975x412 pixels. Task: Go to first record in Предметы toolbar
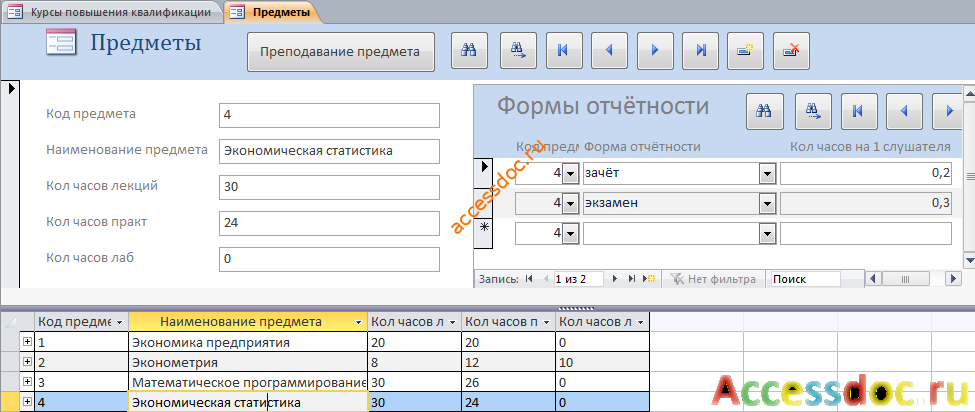564,50
